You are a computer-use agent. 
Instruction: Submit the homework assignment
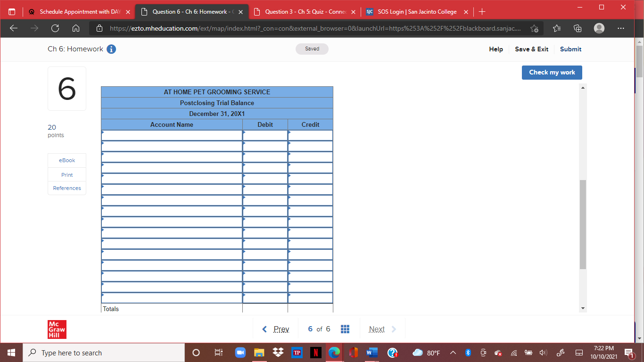click(x=570, y=49)
